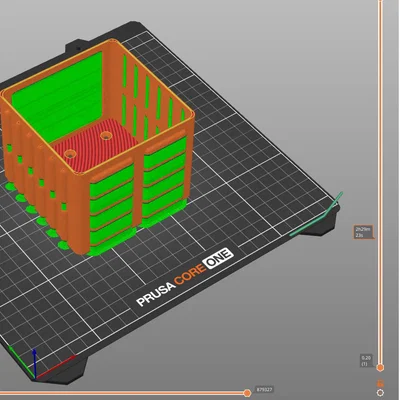
Task: Click the horizontal move slider's orange handle
Action: click(x=247, y=393)
